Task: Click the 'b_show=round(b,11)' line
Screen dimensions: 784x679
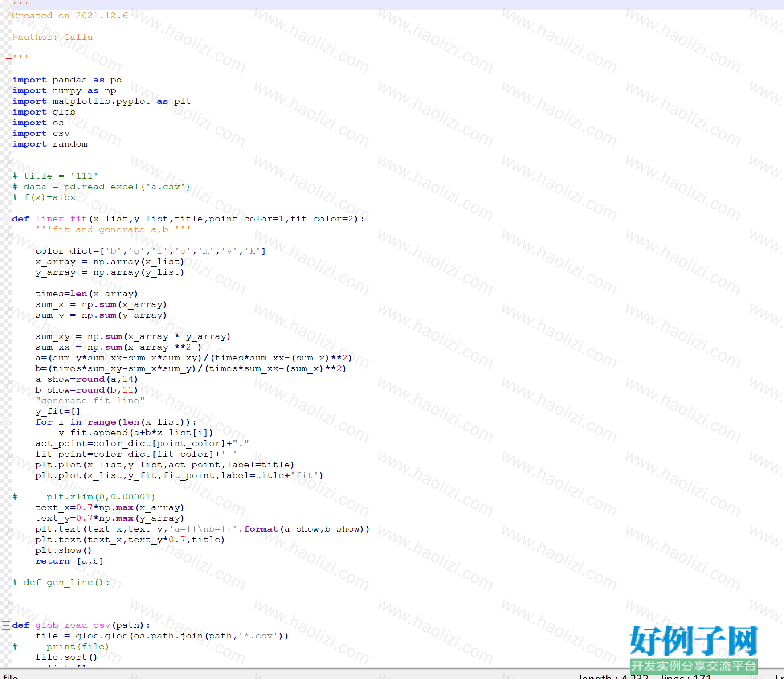Action: pyautogui.click(x=87, y=390)
